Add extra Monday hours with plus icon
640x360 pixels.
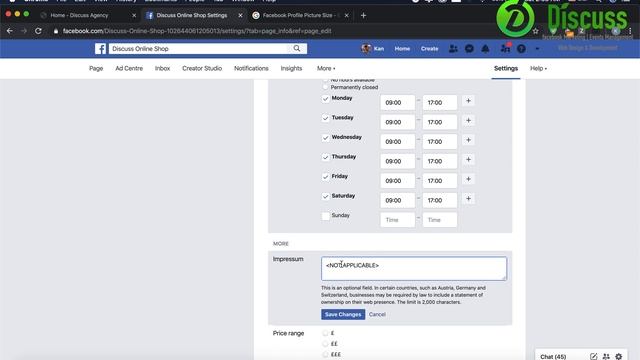click(469, 101)
